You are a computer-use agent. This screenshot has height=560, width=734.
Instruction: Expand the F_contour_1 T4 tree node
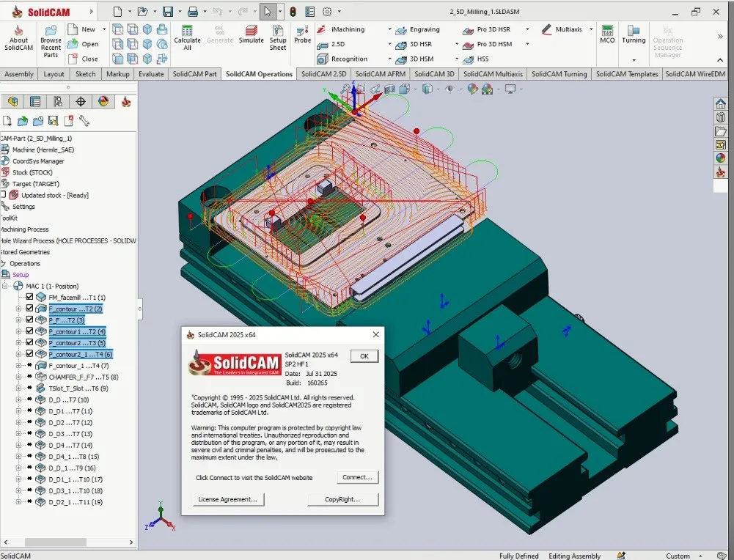point(19,365)
